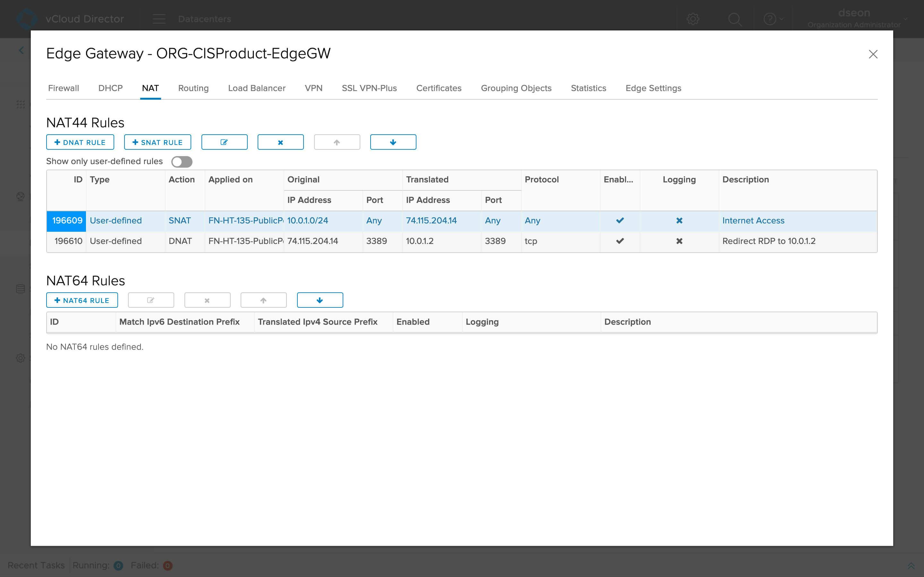Screen dimensions: 924x577
Task: Switch to the Firewall tab
Action: point(64,88)
